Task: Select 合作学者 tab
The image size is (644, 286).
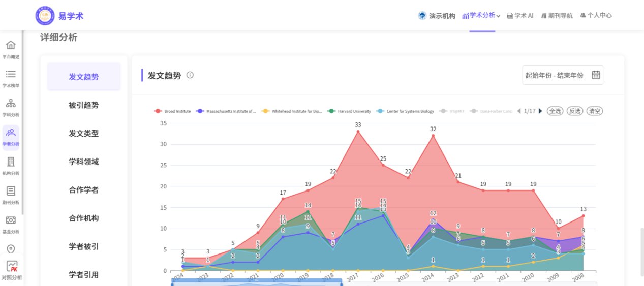Action: (x=84, y=190)
